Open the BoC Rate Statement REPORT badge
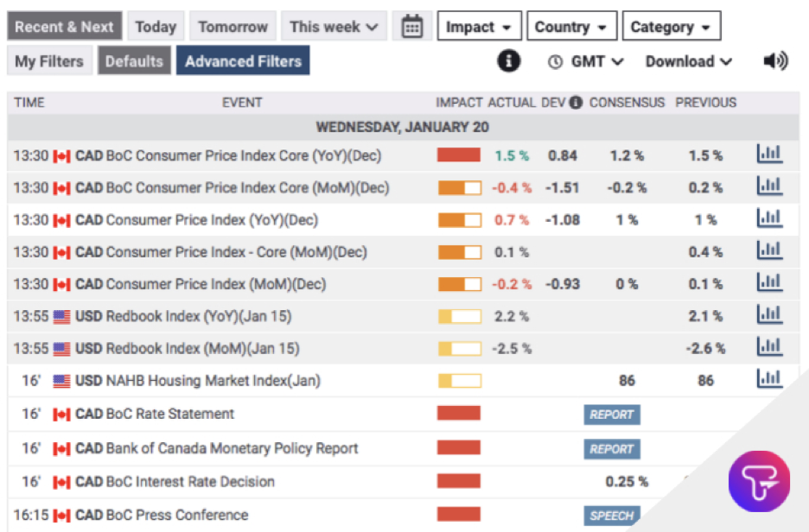This screenshot has height=532, width=809. 612,415
